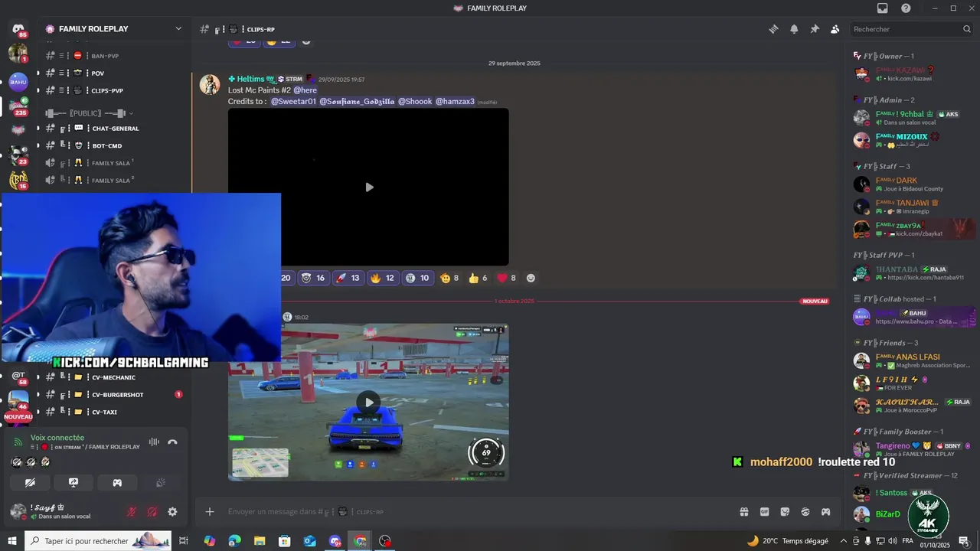The height and width of the screenshot is (551, 980).
Task: Play the blue car clip video
Action: pyautogui.click(x=369, y=403)
